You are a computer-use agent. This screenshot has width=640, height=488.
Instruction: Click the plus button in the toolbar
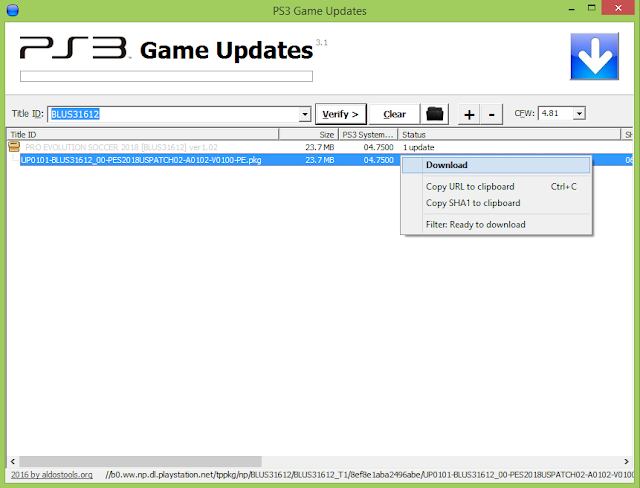click(469, 114)
